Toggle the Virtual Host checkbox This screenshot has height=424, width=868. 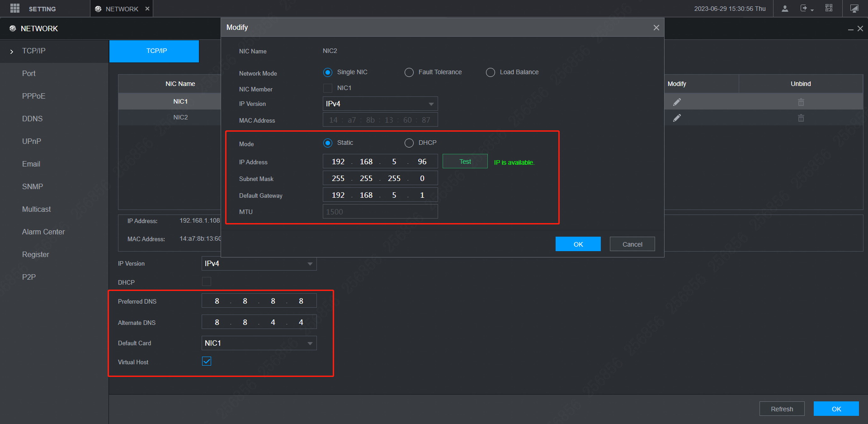pyautogui.click(x=207, y=361)
